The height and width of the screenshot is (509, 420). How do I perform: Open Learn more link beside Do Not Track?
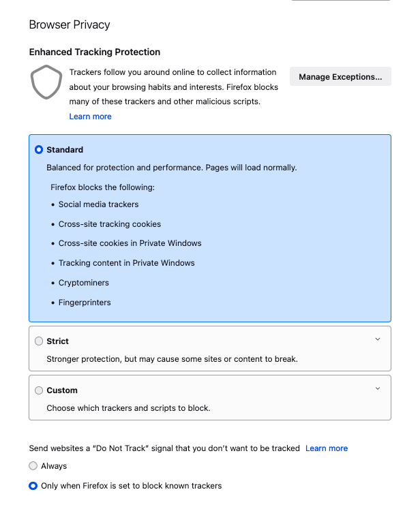[327, 448]
